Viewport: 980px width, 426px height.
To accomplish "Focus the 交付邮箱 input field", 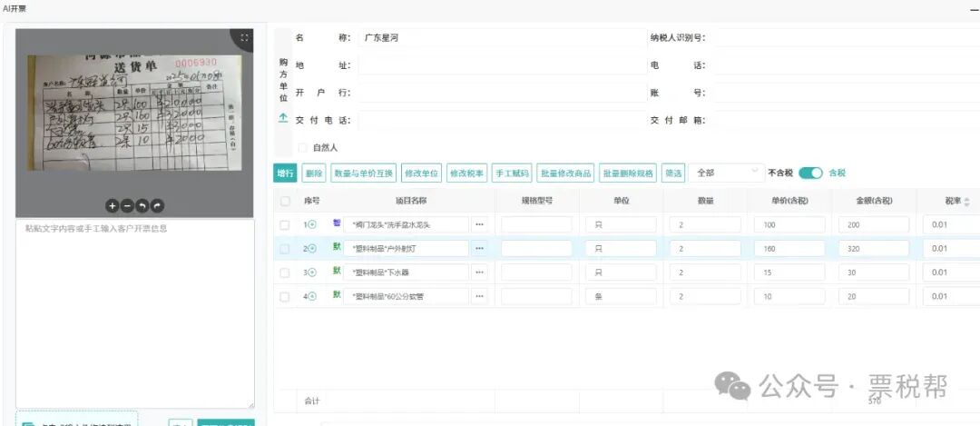I will pos(847,120).
